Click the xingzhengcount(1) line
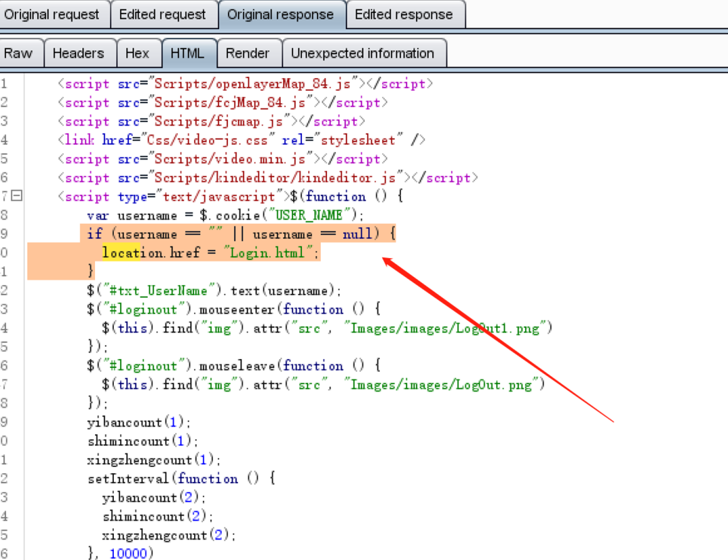Viewport: 728px width, 560px height. [154, 459]
